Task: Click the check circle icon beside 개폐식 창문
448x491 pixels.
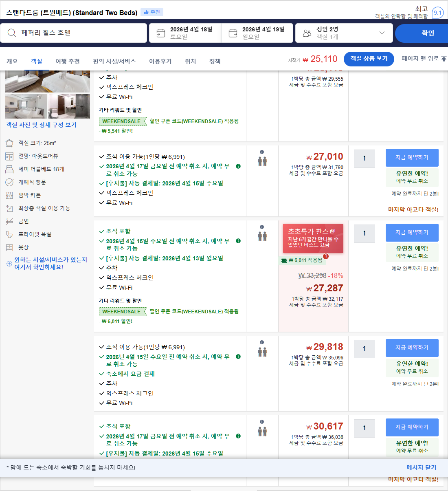Action: (x=9, y=182)
